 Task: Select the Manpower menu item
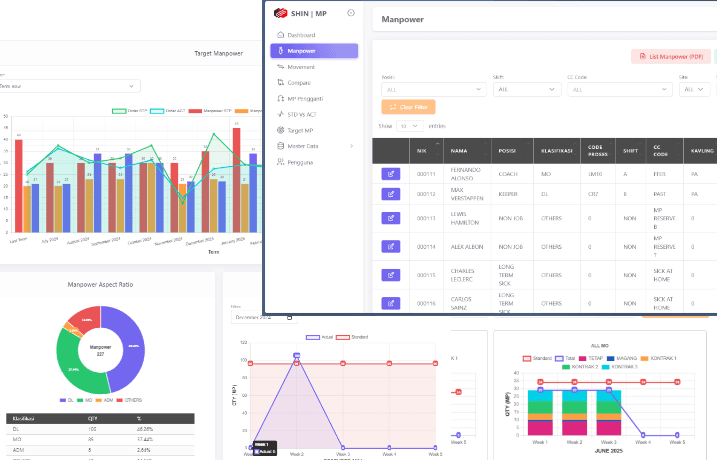tap(314, 51)
